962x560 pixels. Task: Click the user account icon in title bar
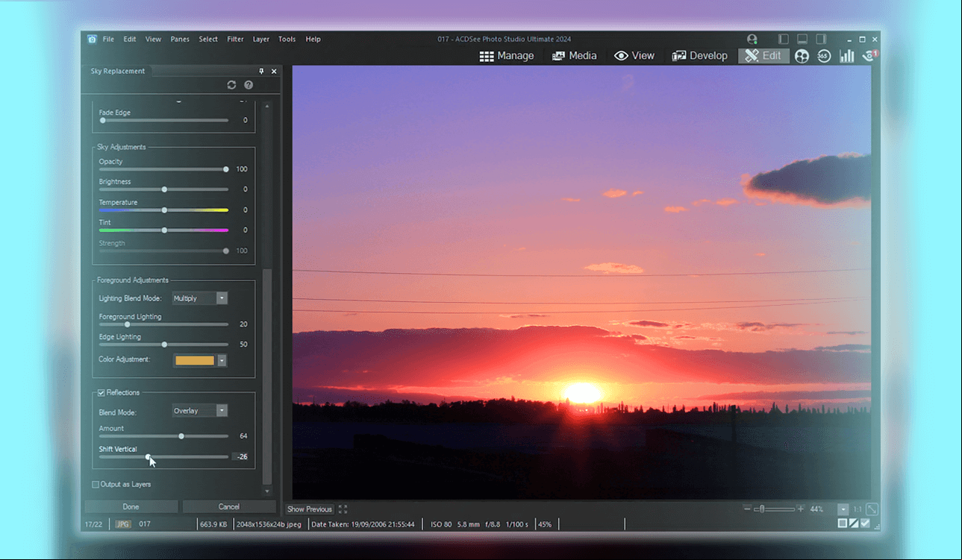click(x=752, y=40)
